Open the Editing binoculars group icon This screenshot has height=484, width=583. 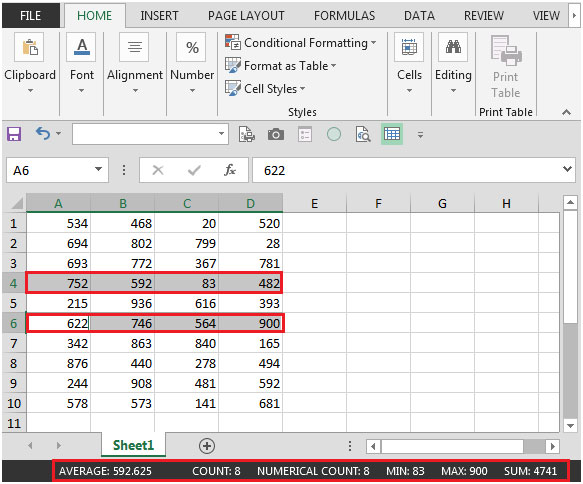coord(453,47)
